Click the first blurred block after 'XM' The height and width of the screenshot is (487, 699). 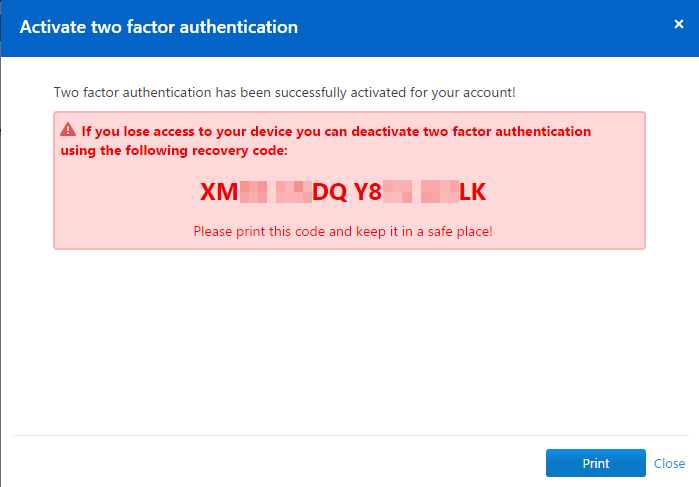click(x=253, y=192)
